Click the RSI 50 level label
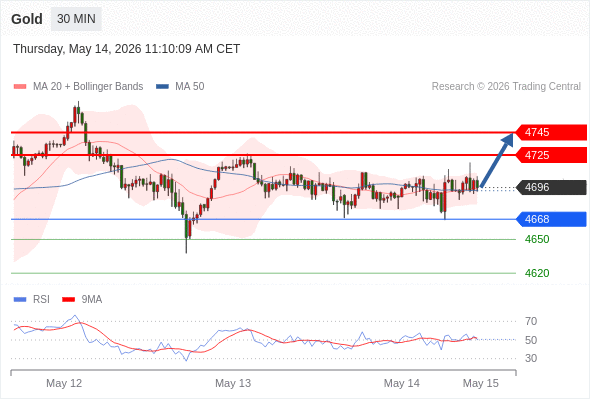The width and height of the screenshot is (590, 400). [x=531, y=340]
